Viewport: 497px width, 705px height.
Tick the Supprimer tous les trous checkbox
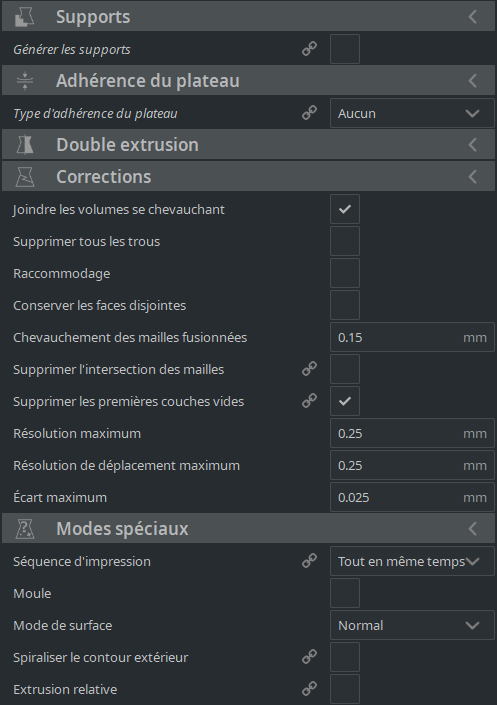tap(345, 241)
